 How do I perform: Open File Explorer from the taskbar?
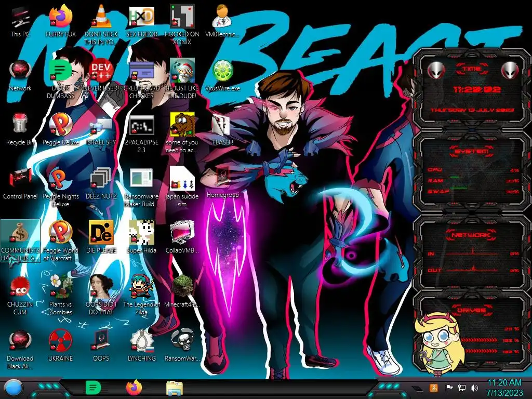pyautogui.click(x=175, y=388)
